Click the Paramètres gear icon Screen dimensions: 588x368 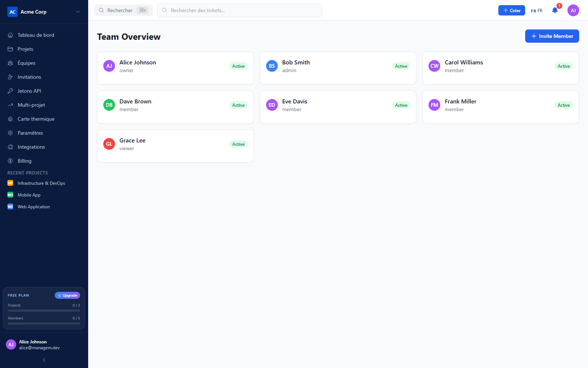10,133
